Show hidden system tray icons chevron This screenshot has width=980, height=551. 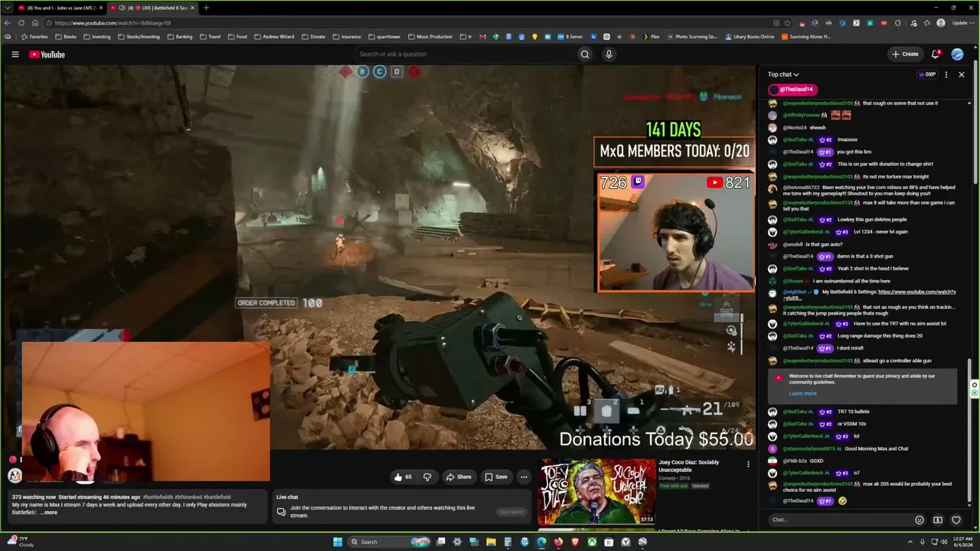[x=910, y=542]
